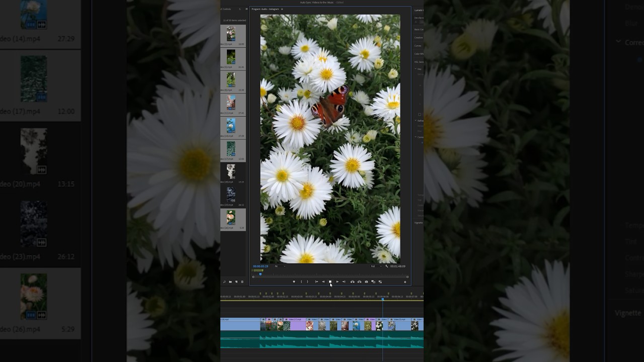Add a marker in Program monitor
The image size is (644, 362).
(x=294, y=282)
